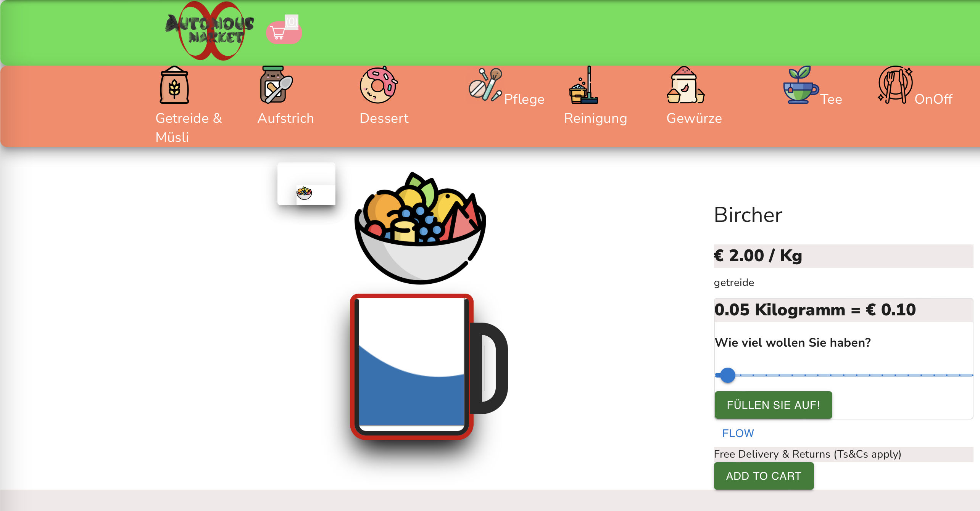Select the Reinigung mop and bucket icon

pyautogui.click(x=583, y=85)
